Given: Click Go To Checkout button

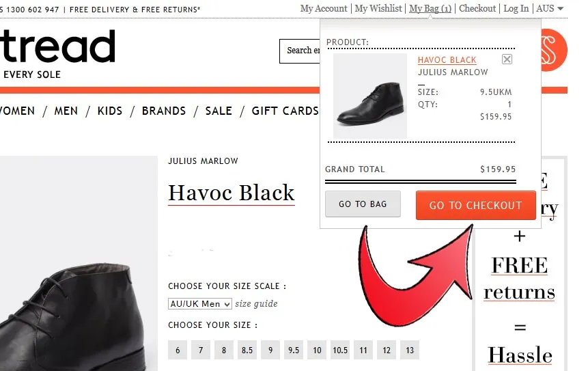Looking at the screenshot, I should 475,205.
